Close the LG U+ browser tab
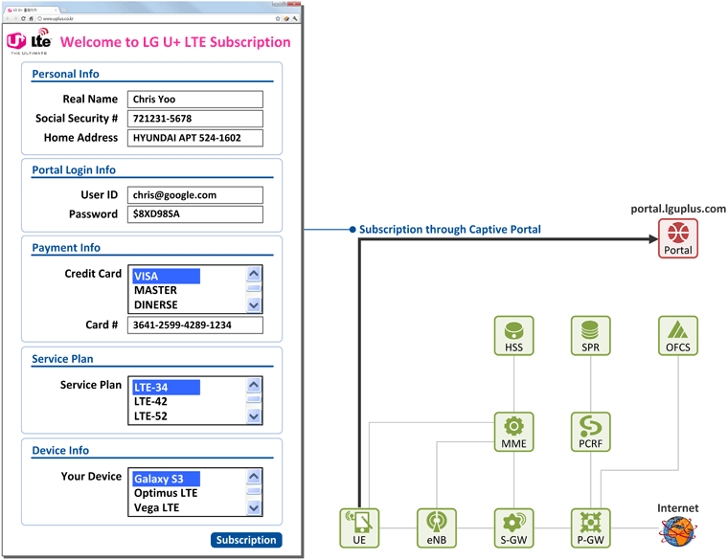Viewport: 728px width, 560px height. [x=56, y=10]
